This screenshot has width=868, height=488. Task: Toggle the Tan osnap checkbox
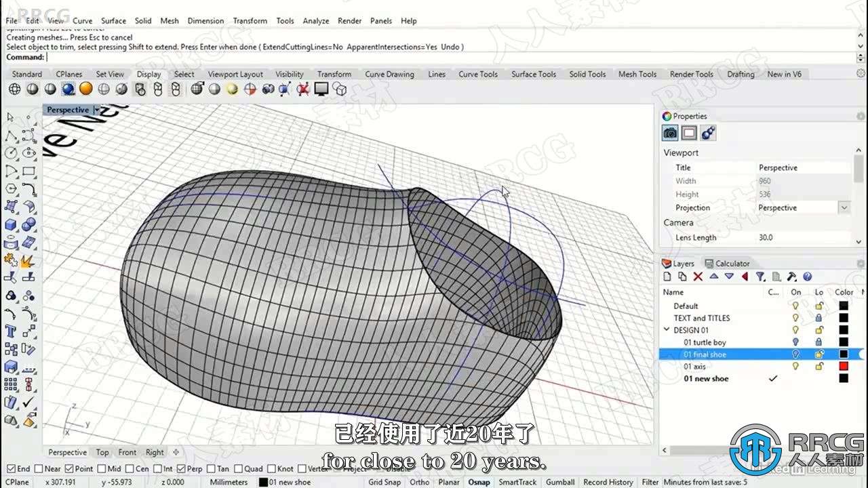tap(211, 468)
